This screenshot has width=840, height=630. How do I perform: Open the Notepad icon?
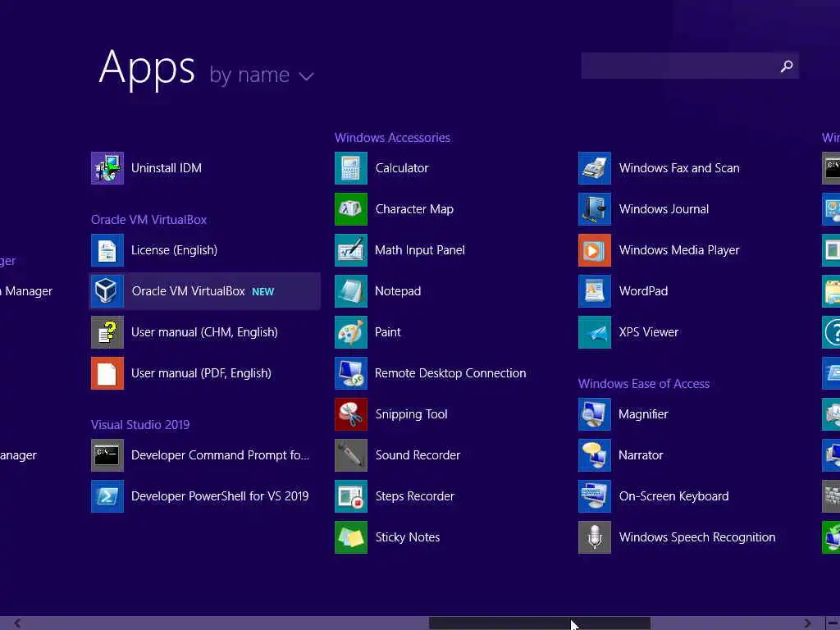coord(351,291)
